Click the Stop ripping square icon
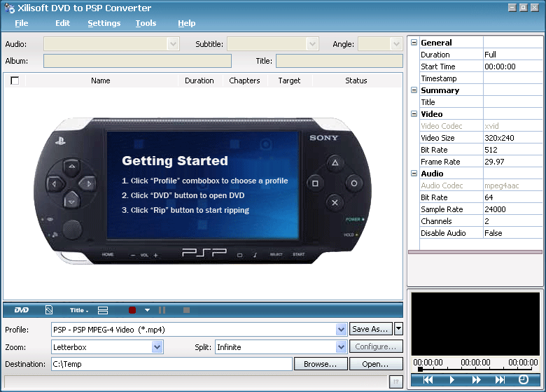Screen dimensions: 546x392 (187, 310)
